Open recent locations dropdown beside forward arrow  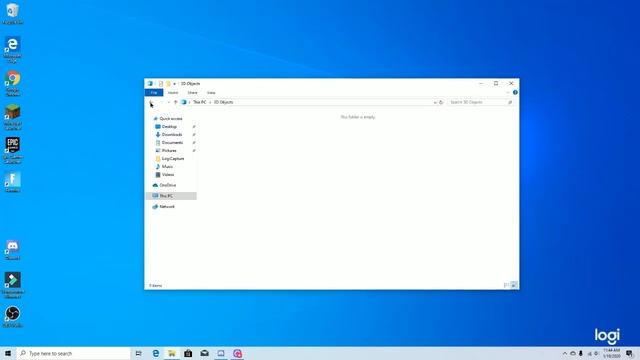point(169,102)
